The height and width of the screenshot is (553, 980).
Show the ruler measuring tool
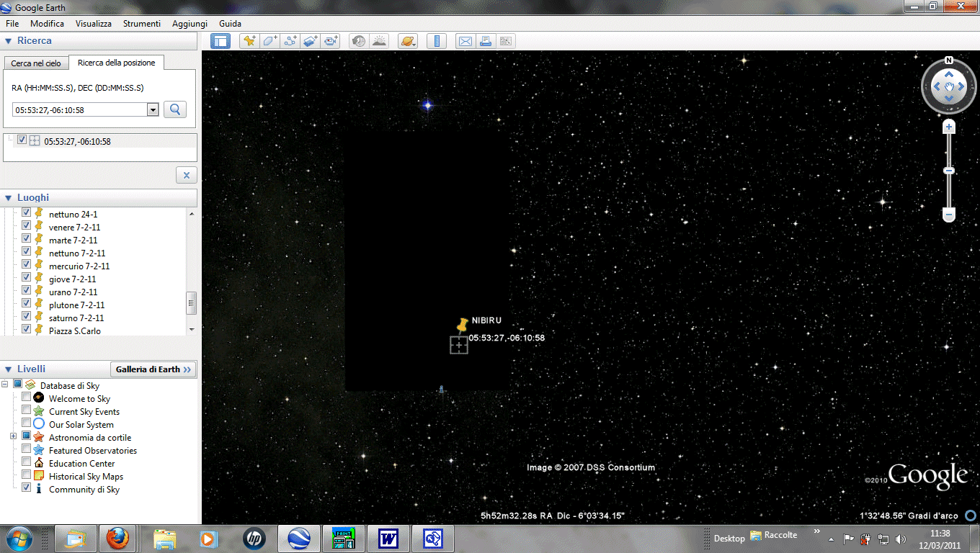436,41
